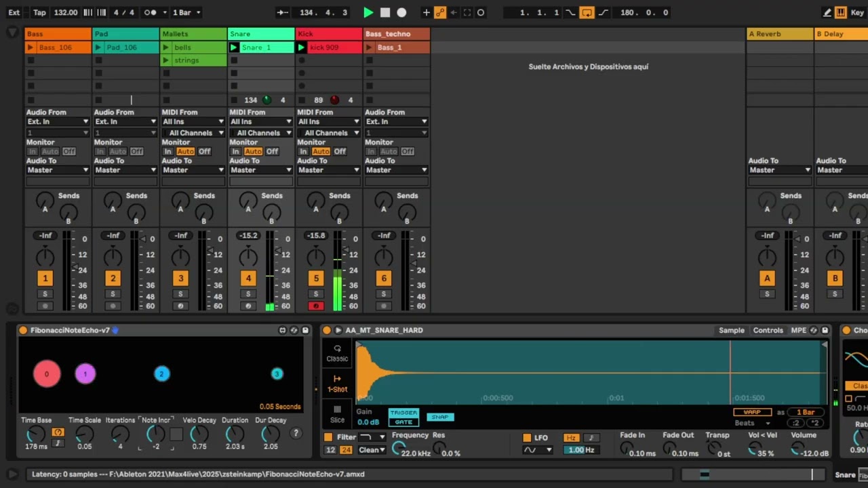Screen dimensions: 868x488
Task: Expand Kick track All Channels dropdown
Action: coord(329,133)
